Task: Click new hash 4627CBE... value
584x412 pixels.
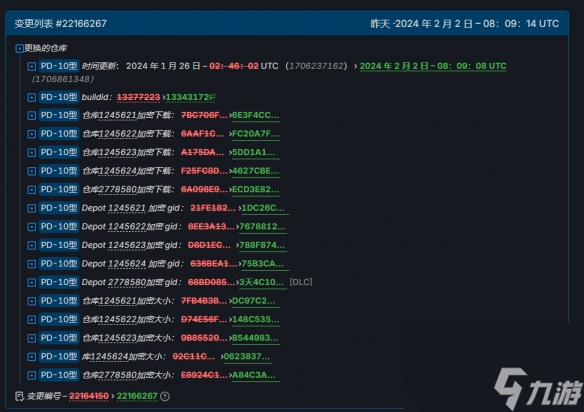Action: 255,171
